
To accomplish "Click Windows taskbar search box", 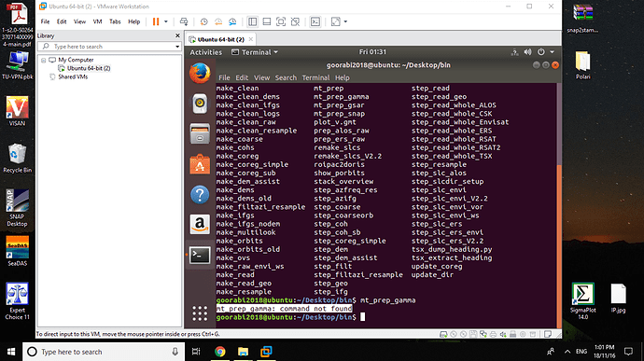I will coord(103,352).
